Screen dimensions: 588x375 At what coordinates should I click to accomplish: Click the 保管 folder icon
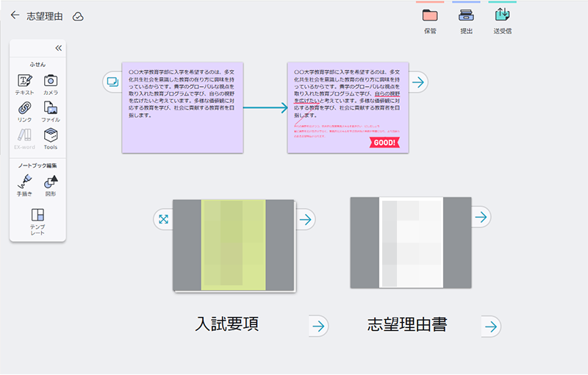430,16
